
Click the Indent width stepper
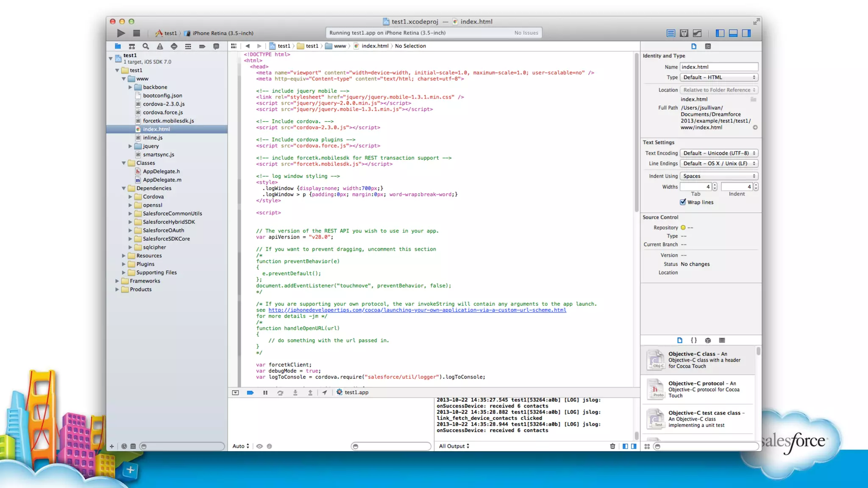[756, 187]
